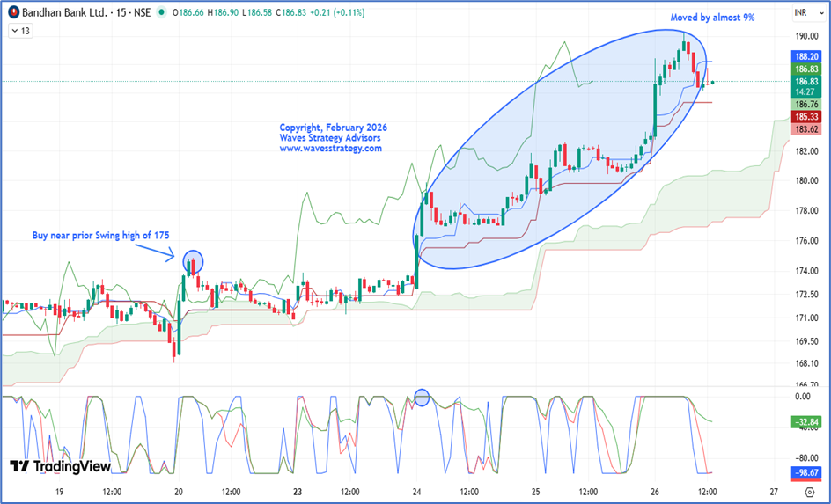Expand the collapsed 13 indicators legend
Image resolution: width=831 pixels, height=504 pixels.
pos(21,32)
